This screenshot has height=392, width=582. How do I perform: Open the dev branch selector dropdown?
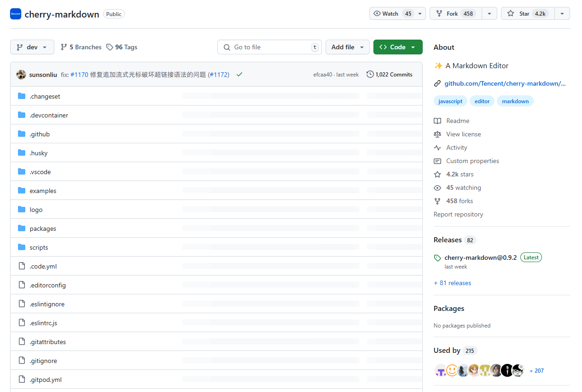coord(32,47)
